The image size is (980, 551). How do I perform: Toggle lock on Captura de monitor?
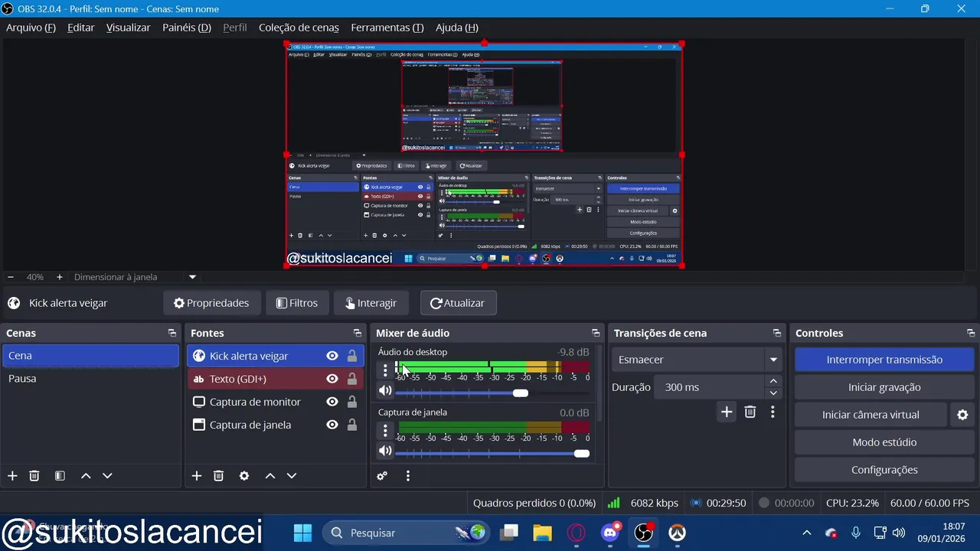352,402
